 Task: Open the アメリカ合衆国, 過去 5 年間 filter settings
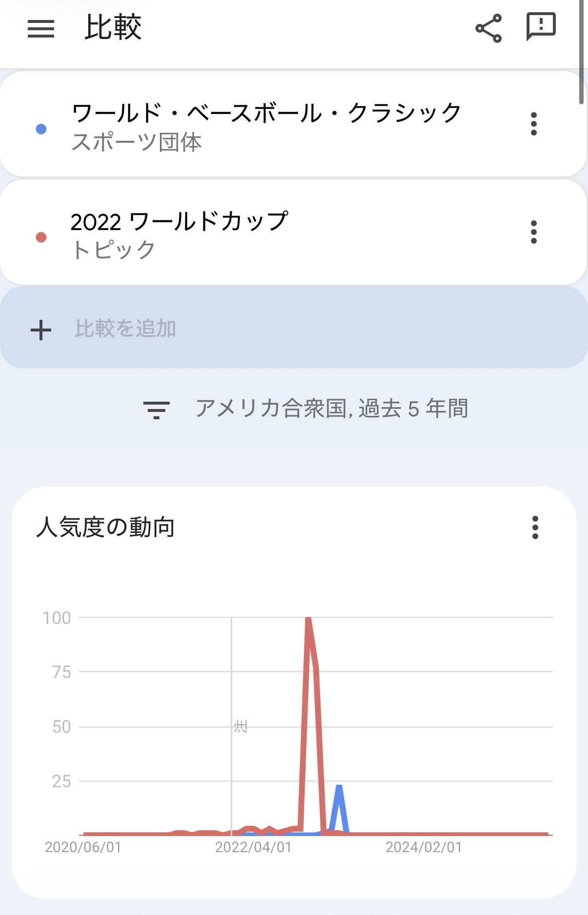332,409
